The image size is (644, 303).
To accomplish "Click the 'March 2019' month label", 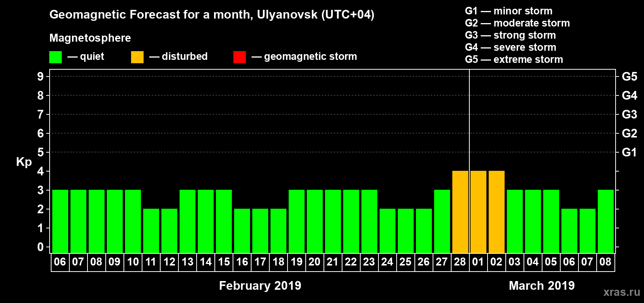I will click(542, 286).
